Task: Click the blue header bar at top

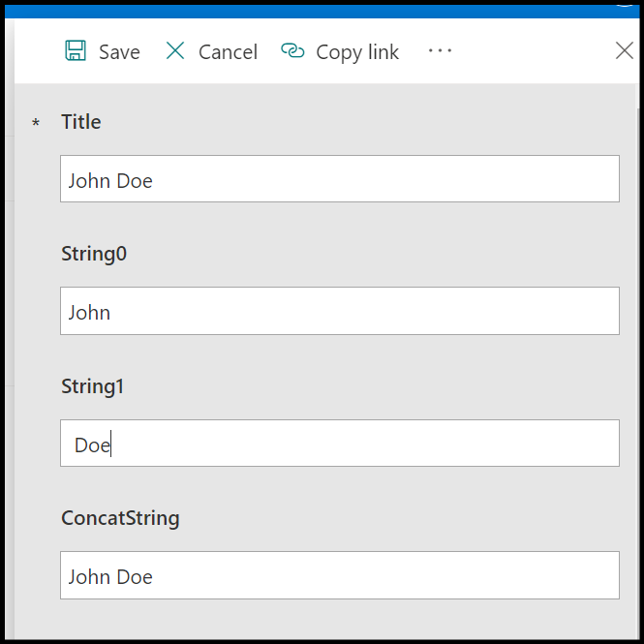Action: point(320,12)
